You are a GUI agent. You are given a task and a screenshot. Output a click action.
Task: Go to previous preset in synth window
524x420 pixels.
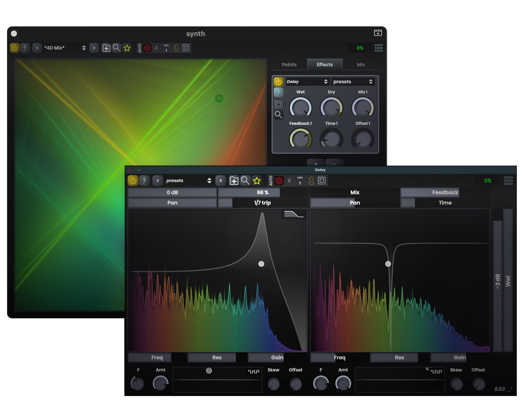[x=37, y=48]
